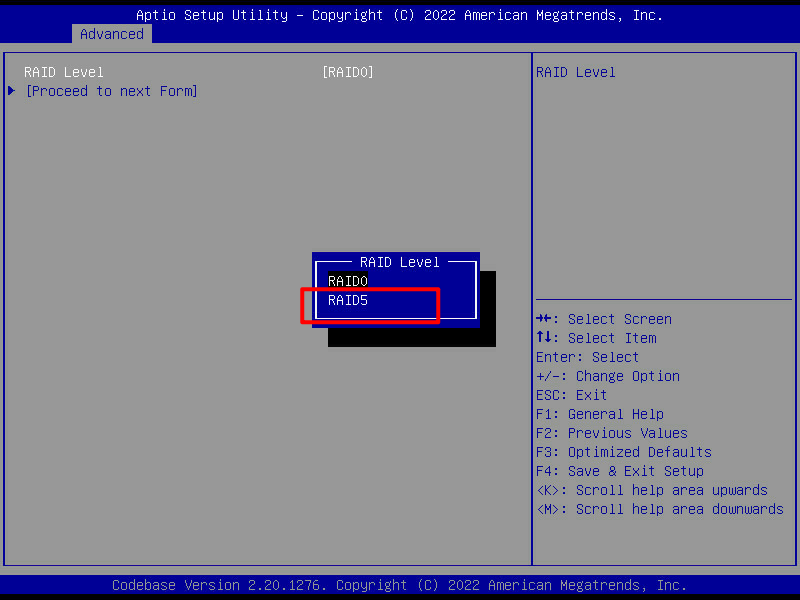
Task: Click the arrow before Proceed to next Form
Action: [11, 91]
